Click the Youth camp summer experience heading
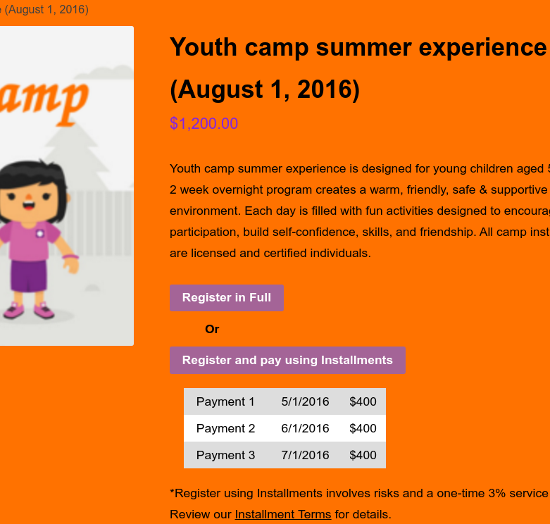 (x=358, y=47)
